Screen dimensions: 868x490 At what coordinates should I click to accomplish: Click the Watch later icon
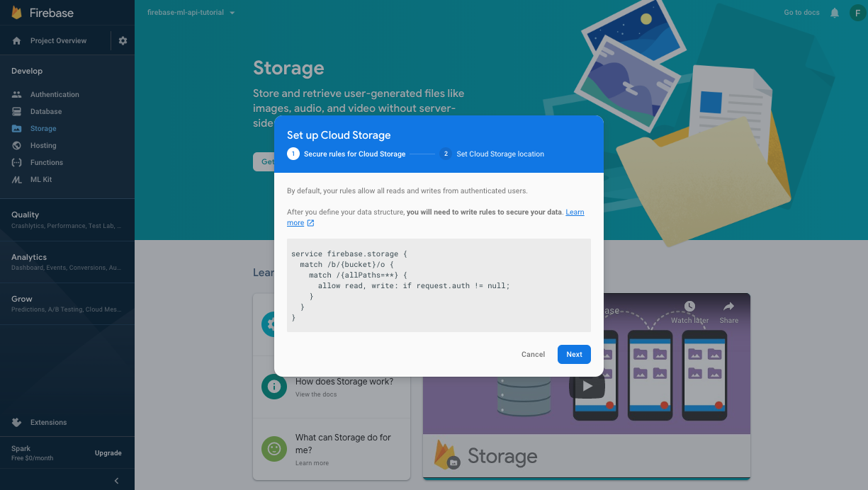(x=689, y=306)
